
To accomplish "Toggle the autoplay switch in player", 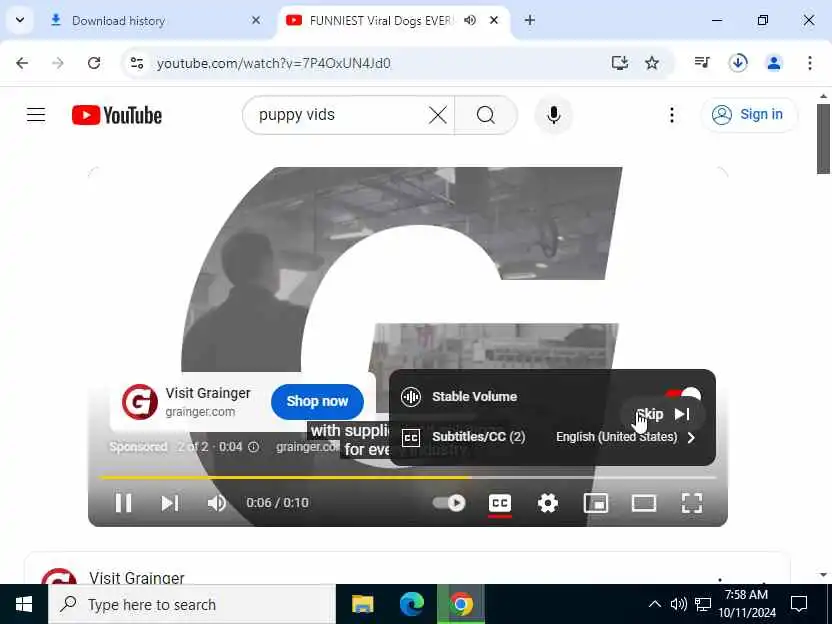I will [449, 502].
